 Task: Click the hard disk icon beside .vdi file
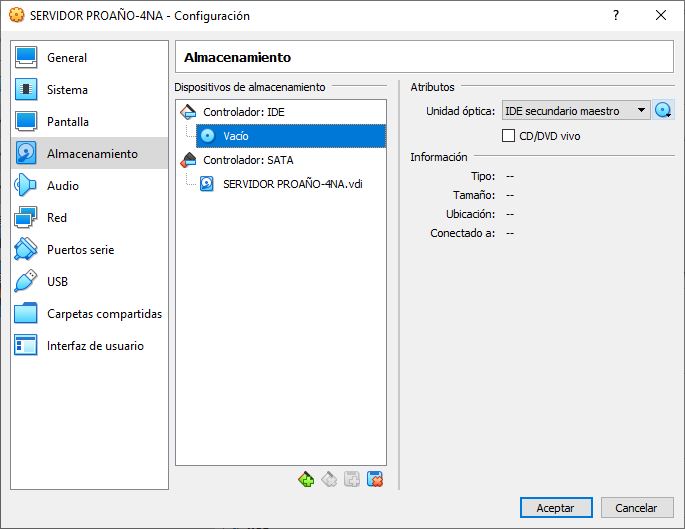click(x=207, y=184)
